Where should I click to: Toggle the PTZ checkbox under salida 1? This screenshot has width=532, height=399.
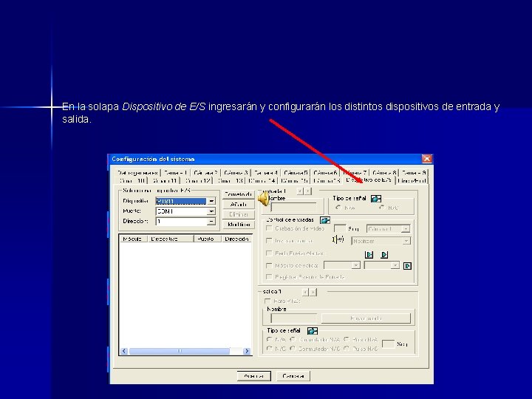(267, 301)
